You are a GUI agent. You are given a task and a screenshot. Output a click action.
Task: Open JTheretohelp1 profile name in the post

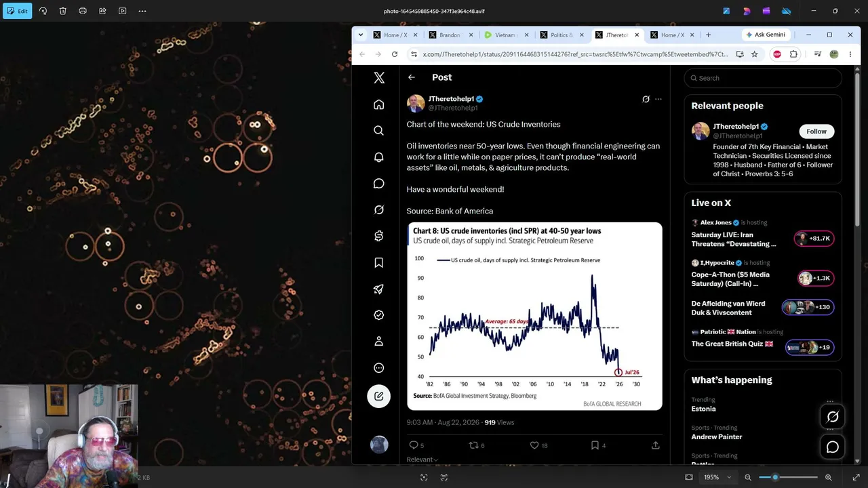coord(451,99)
